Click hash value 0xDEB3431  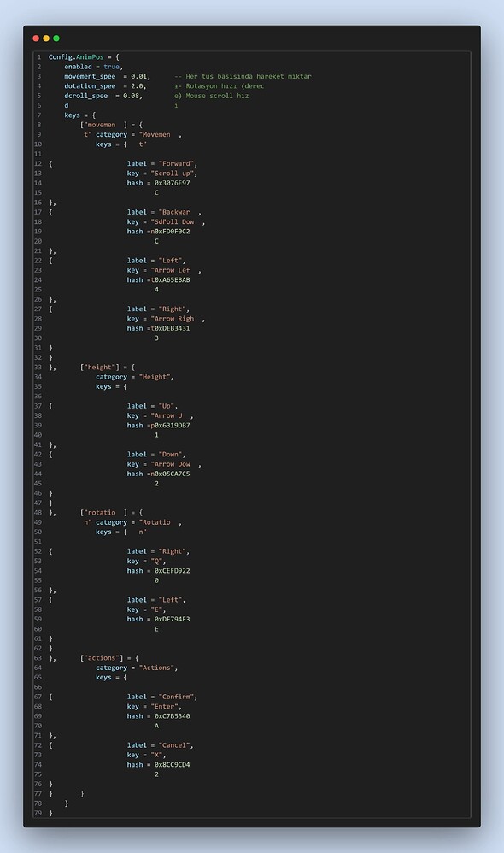click(173, 328)
